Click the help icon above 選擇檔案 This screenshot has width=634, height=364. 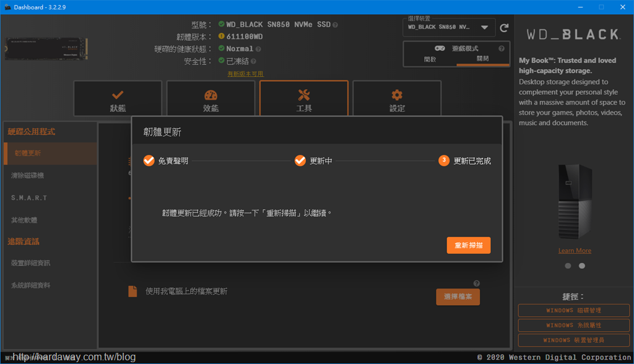[x=476, y=283]
